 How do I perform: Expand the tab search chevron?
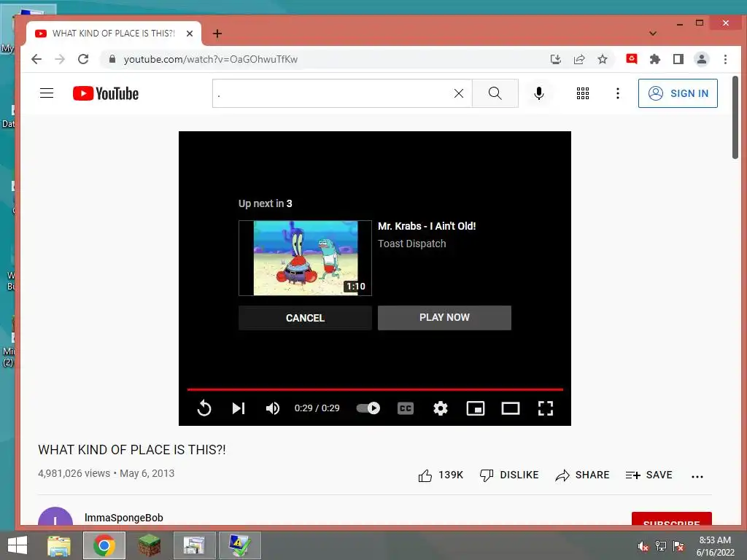(x=653, y=34)
